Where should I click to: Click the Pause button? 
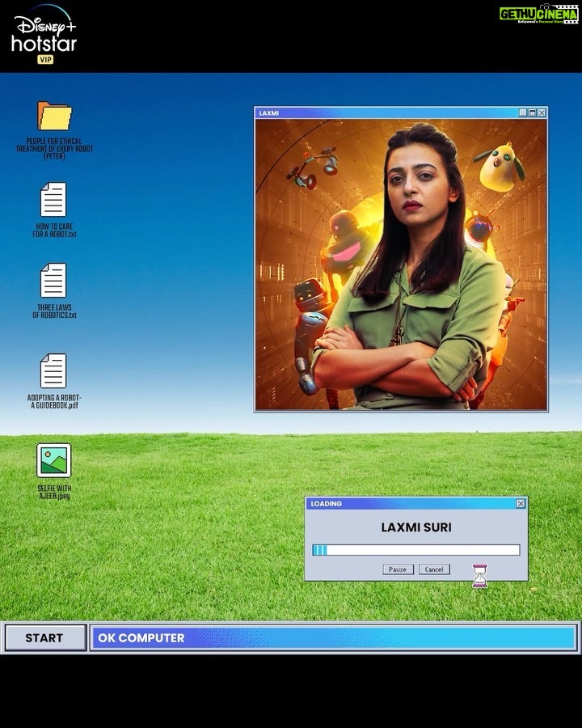398,569
